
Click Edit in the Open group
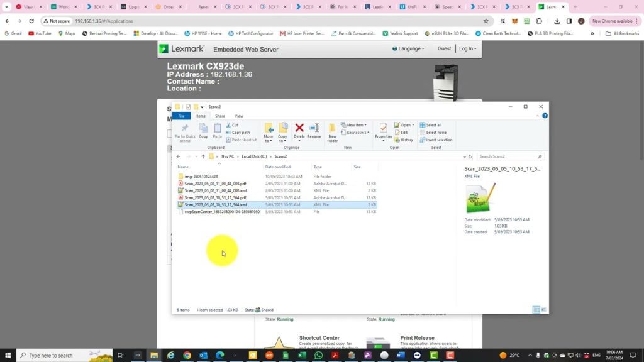point(401,132)
